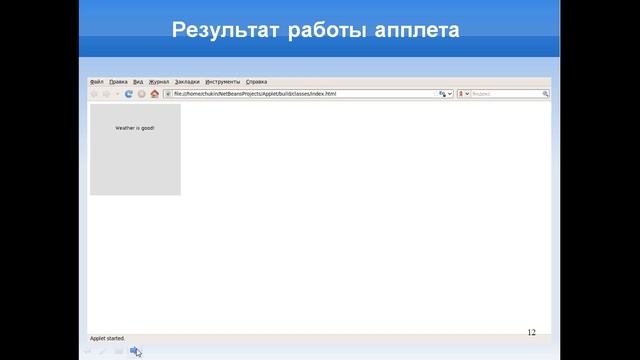Image resolution: width=640 pixels, height=360 pixels.
Task: Click the Яндекс search input field
Action: pyautogui.click(x=506, y=94)
